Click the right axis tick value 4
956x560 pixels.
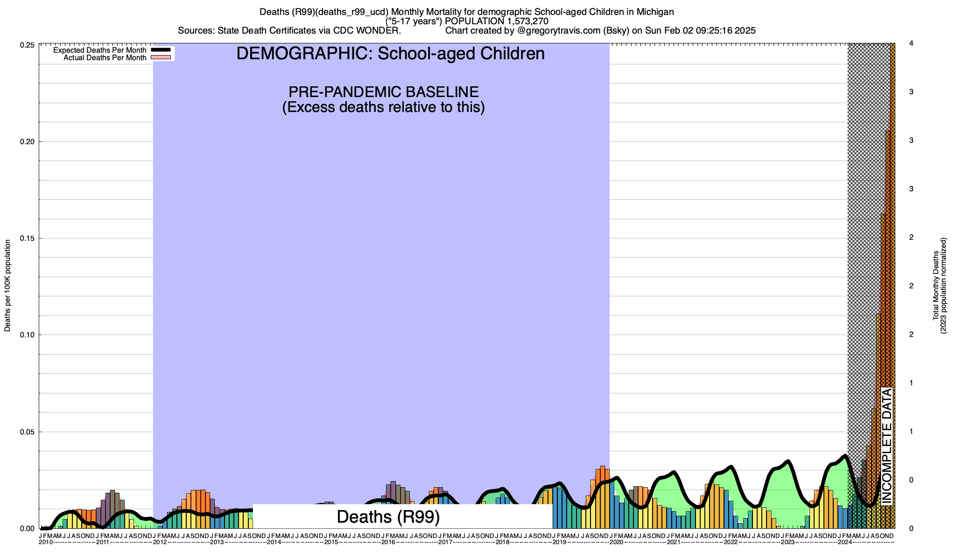tap(911, 43)
